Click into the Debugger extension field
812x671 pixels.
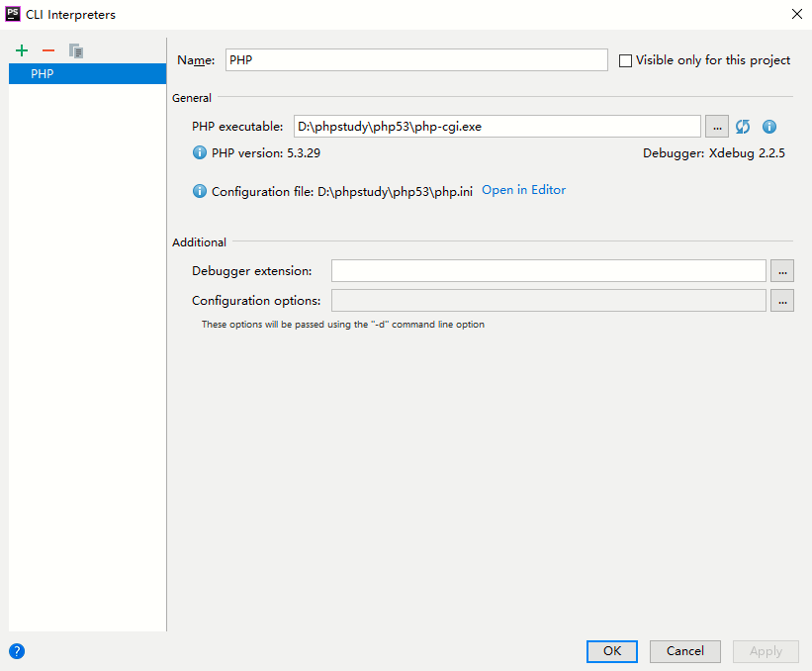[x=548, y=271]
